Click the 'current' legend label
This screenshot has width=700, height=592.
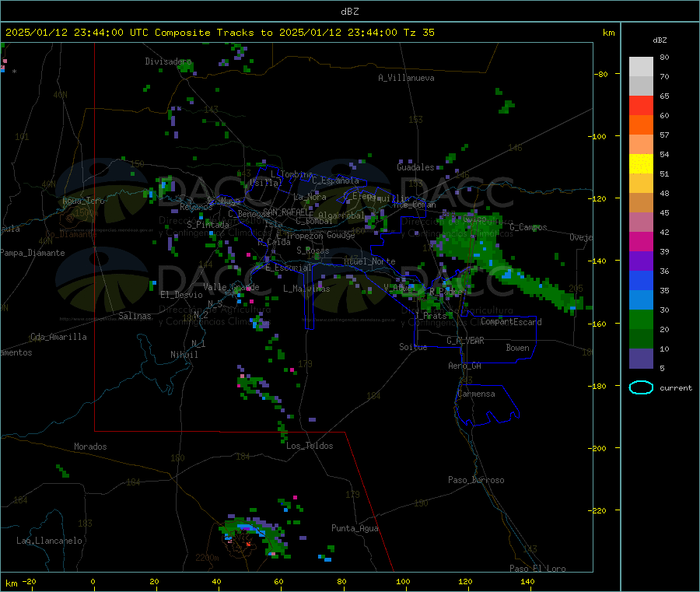point(676,388)
